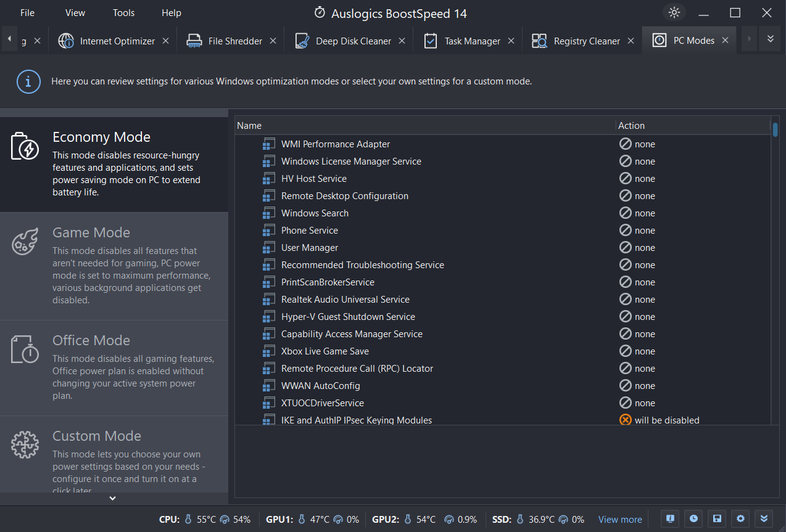Expand the status bar double-chevron button
The width and height of the screenshot is (786, 532).
click(x=764, y=519)
